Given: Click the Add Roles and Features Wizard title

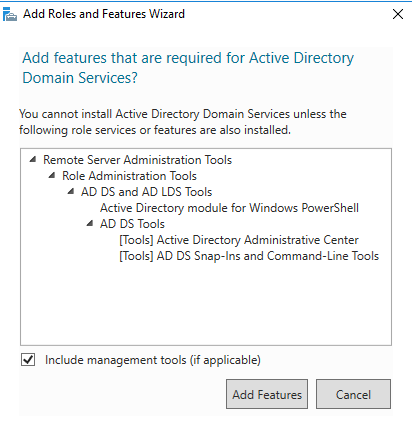Looking at the screenshot, I should click(x=104, y=14).
